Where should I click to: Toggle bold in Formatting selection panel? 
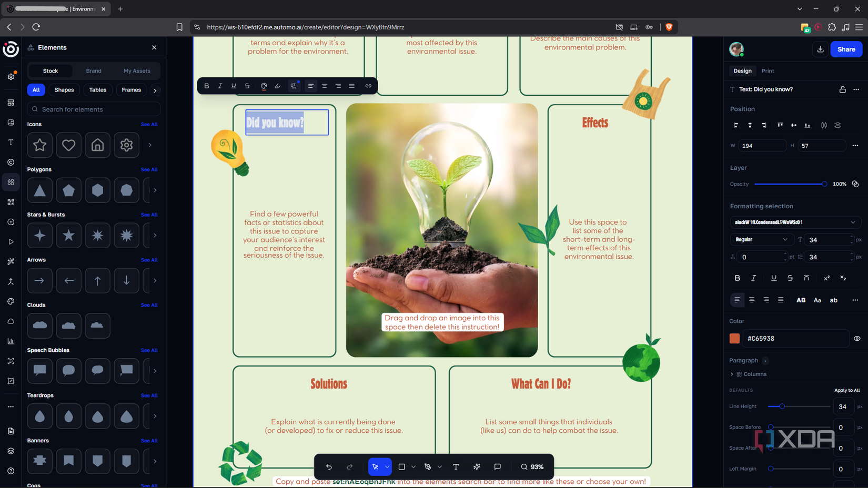[737, 278]
